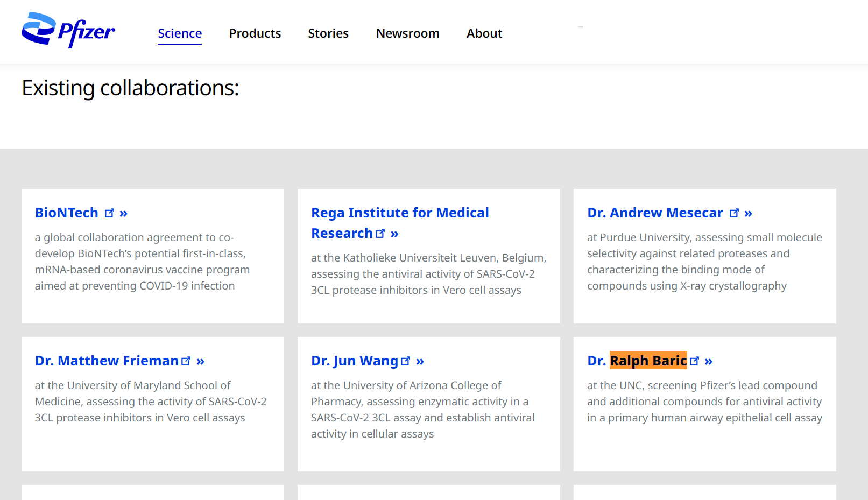Screen dimensions: 868x500
Task: Click external link icon beside Dr. Matthew Frieman
Action: 186,361
